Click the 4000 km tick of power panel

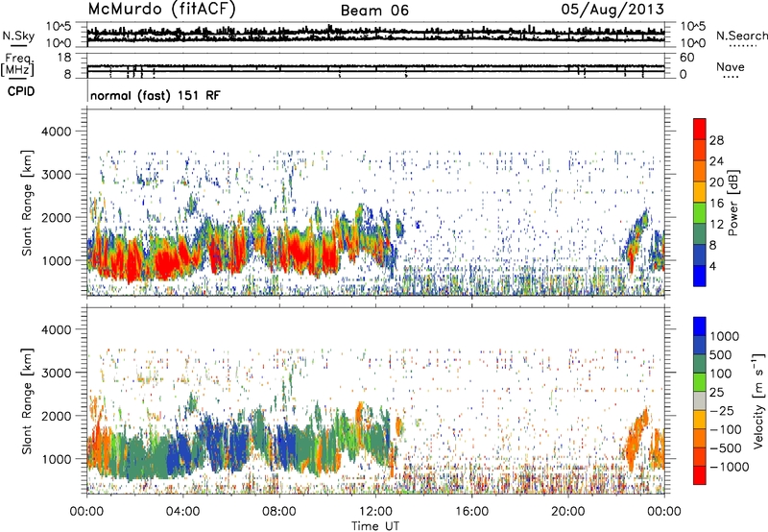click(x=56, y=132)
